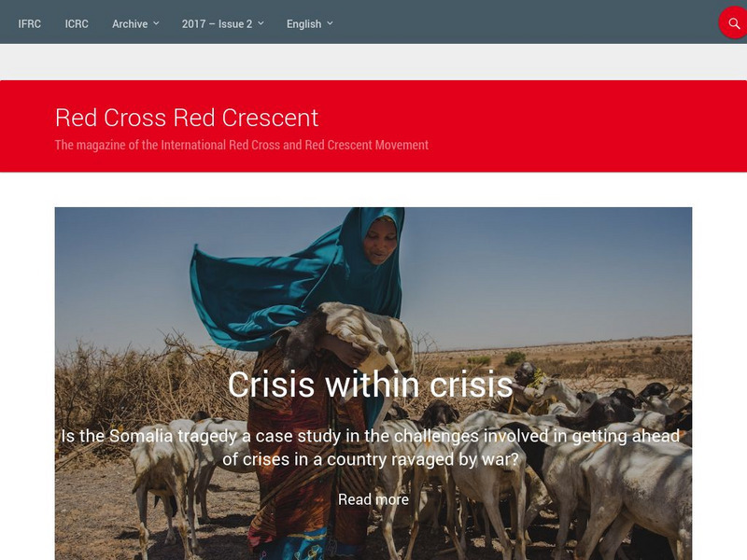
Task: Open the 2017 – Issue 2 menu
Action: [222, 24]
